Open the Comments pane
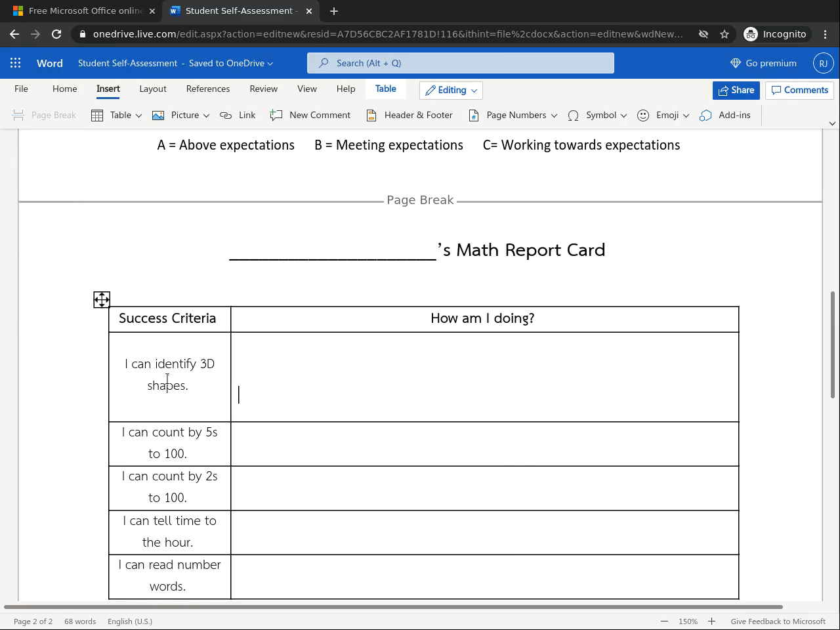Screen dimensions: 840x630 [x=799, y=91]
